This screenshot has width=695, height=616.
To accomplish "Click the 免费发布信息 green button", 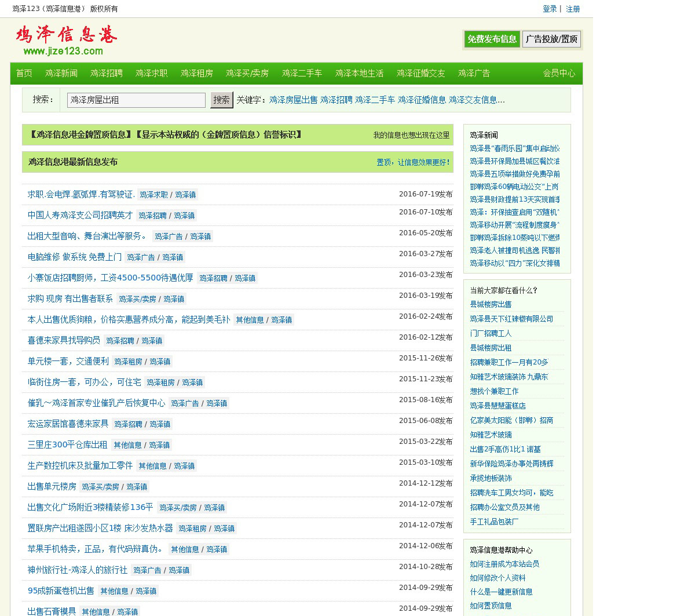I will (492, 39).
